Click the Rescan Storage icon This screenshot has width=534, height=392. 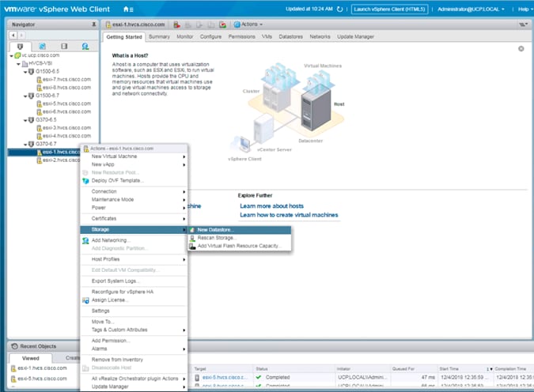(192, 238)
